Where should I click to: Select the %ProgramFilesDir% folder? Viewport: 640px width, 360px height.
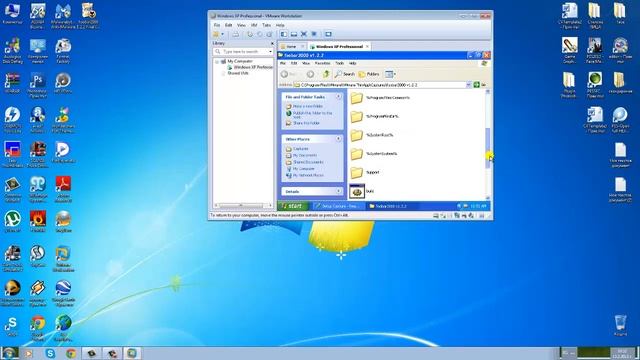pos(375,116)
